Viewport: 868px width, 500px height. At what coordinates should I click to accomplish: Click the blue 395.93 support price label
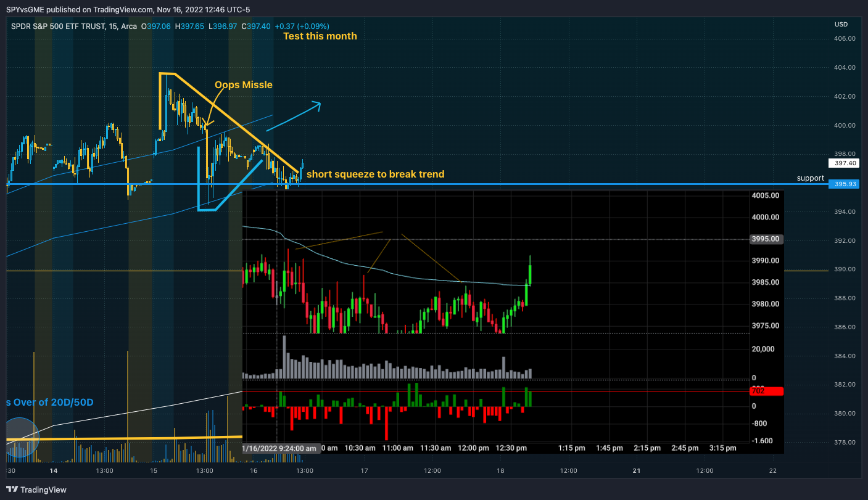click(843, 184)
